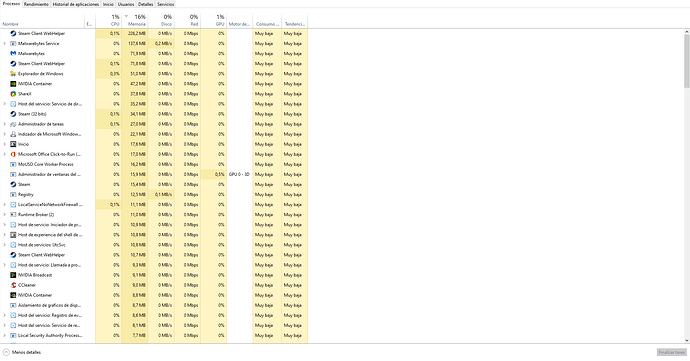Expand the Host de servicio: UtcSvc group

pos(4,245)
